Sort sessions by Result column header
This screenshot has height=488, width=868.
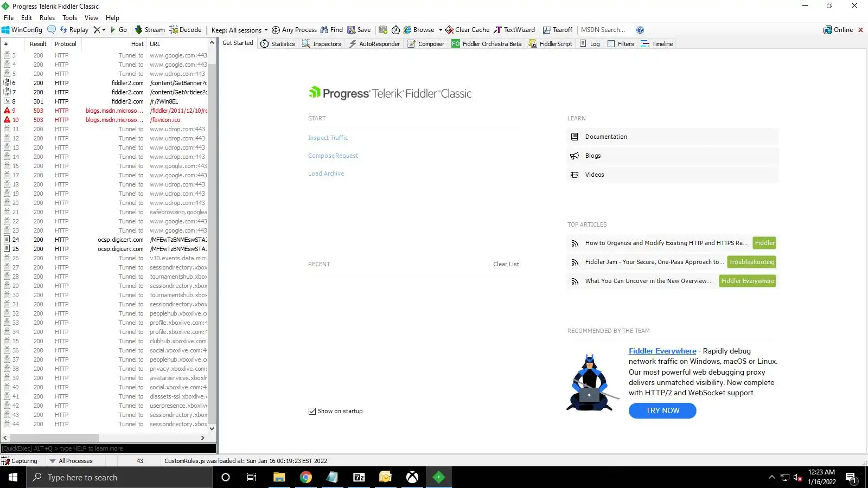coord(38,44)
